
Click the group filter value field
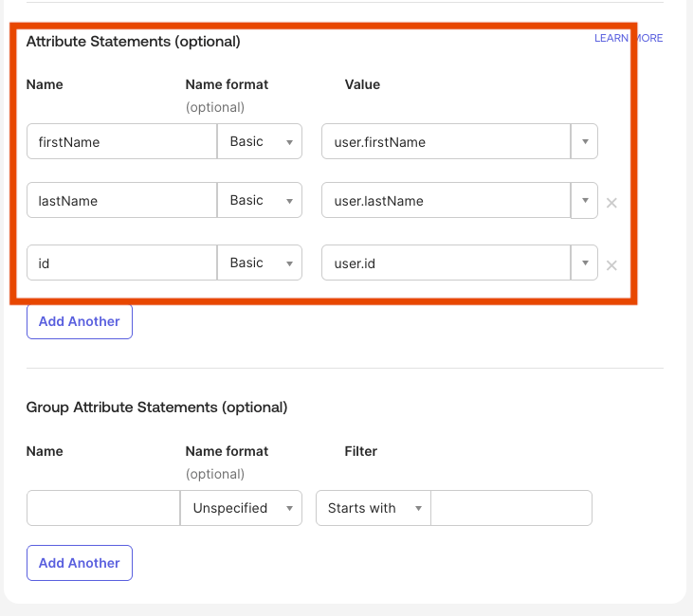[511, 508]
